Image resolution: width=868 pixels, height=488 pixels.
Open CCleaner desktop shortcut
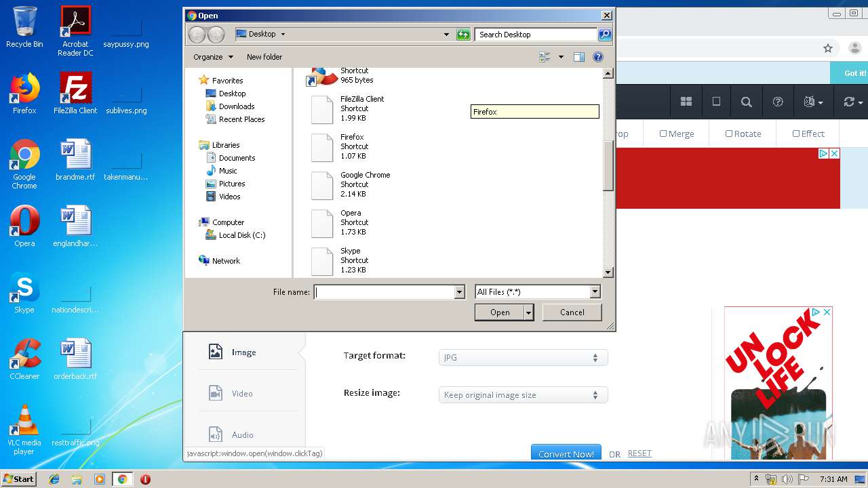(x=24, y=359)
